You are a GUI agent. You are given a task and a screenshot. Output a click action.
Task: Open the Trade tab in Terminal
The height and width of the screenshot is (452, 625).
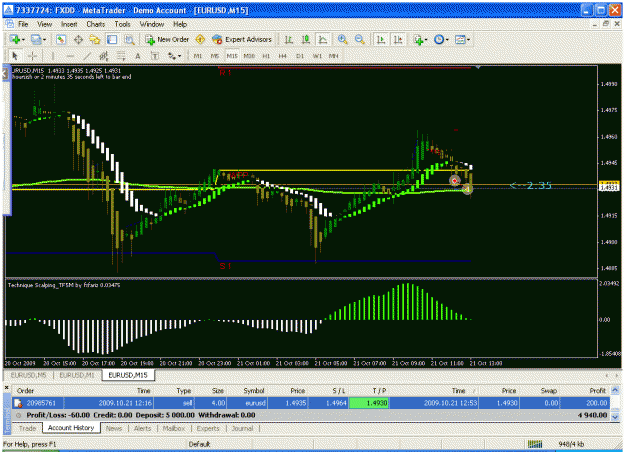pos(28,428)
